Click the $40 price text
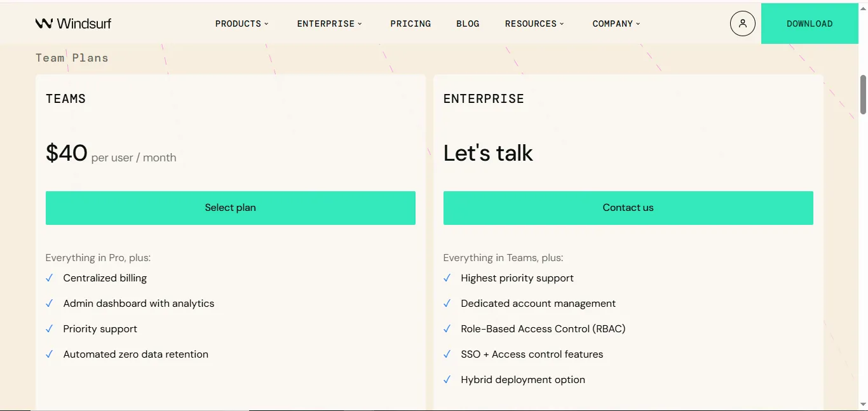 [67, 153]
